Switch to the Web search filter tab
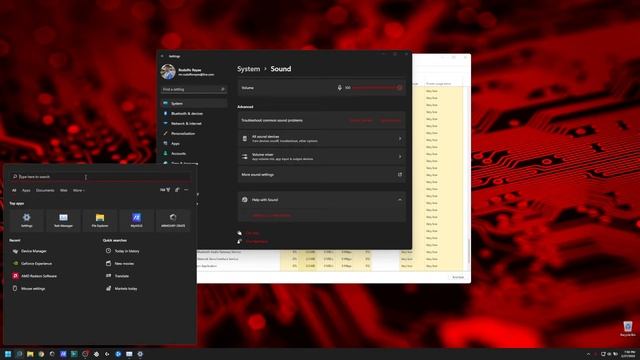 (x=64, y=190)
